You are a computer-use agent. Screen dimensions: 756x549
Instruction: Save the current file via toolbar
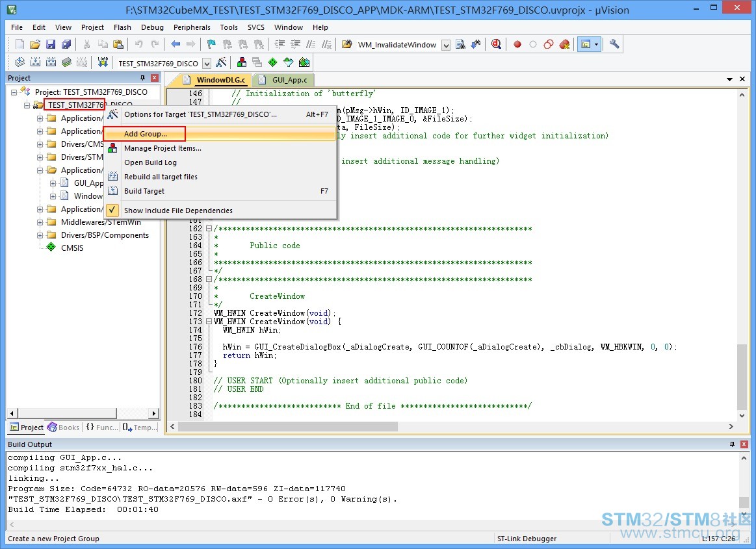pos(51,44)
